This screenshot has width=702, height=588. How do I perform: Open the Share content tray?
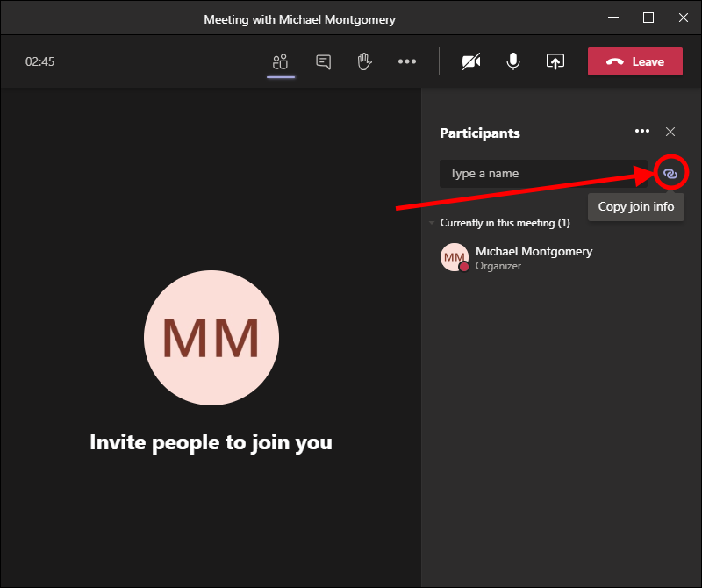click(555, 61)
